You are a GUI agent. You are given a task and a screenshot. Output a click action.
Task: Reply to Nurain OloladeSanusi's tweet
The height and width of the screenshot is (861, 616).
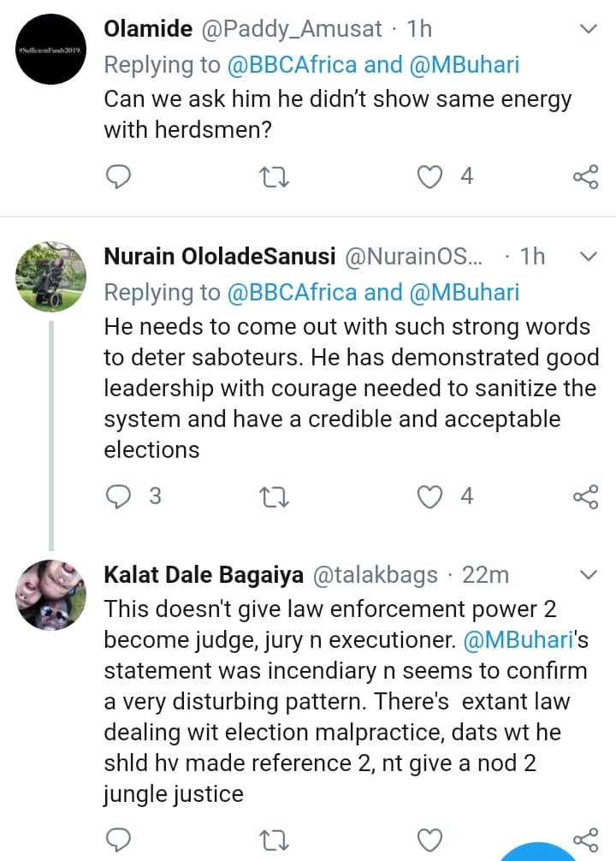click(117, 496)
